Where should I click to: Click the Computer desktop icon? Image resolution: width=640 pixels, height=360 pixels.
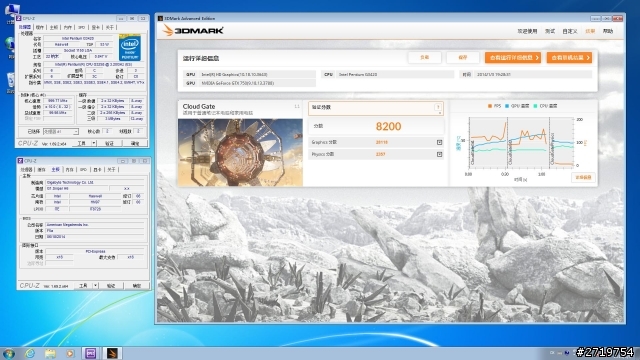coord(11,13)
